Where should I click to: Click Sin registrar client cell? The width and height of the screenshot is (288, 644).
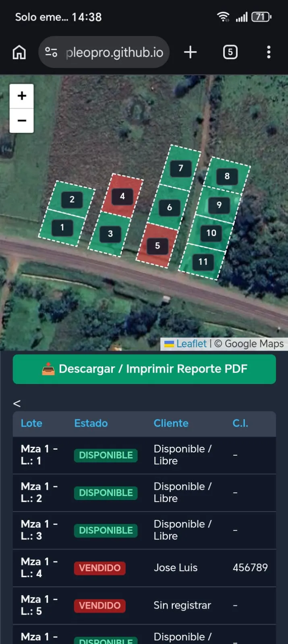tap(182, 605)
